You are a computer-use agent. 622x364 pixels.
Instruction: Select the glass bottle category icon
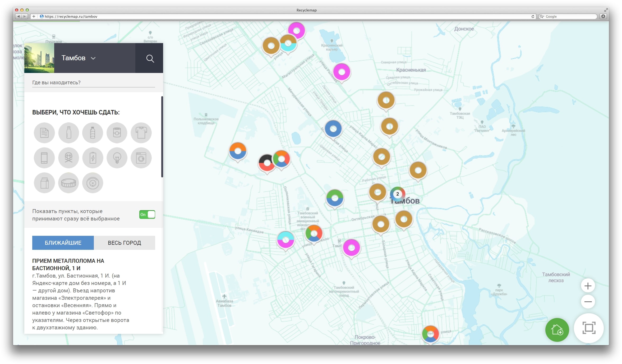click(68, 133)
